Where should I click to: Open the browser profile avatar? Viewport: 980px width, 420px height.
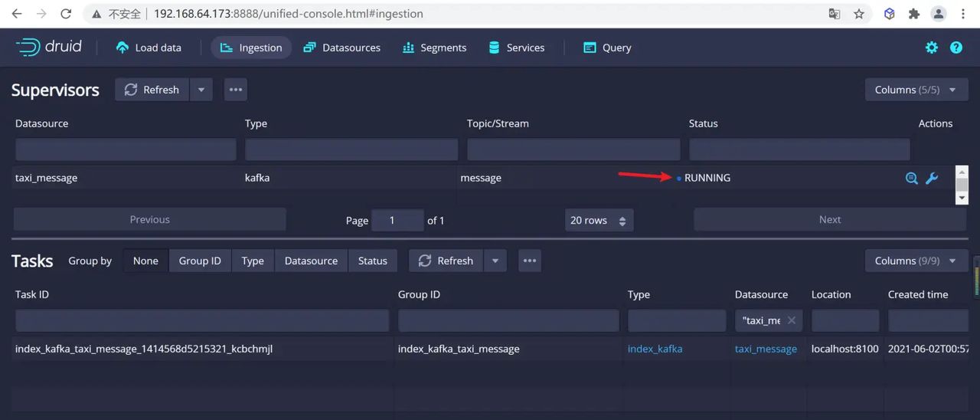pos(938,14)
